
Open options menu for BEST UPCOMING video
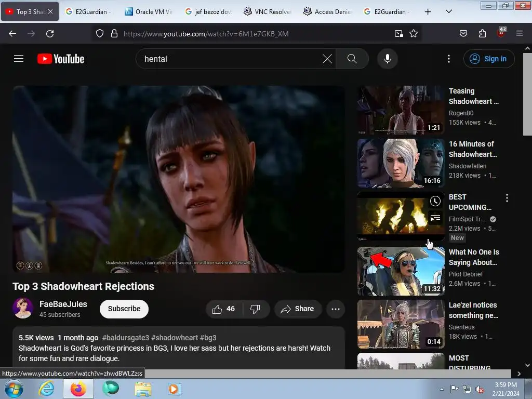(507, 198)
